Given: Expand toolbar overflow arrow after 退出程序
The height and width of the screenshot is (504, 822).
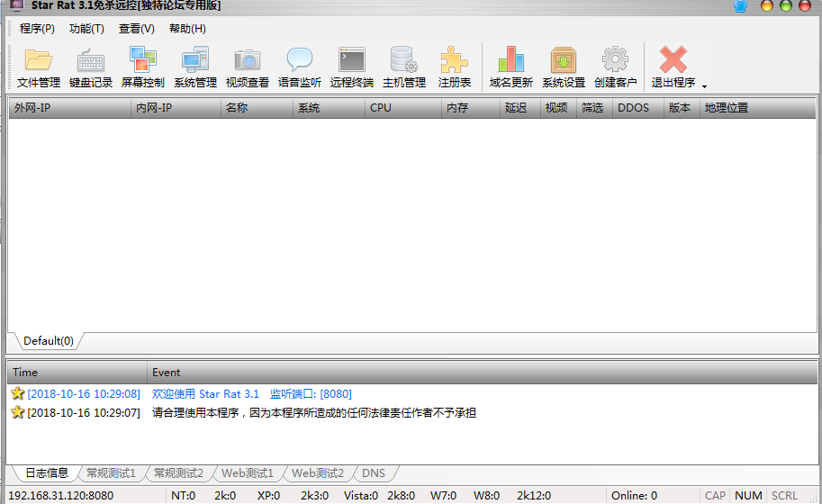Looking at the screenshot, I should pos(705,86).
